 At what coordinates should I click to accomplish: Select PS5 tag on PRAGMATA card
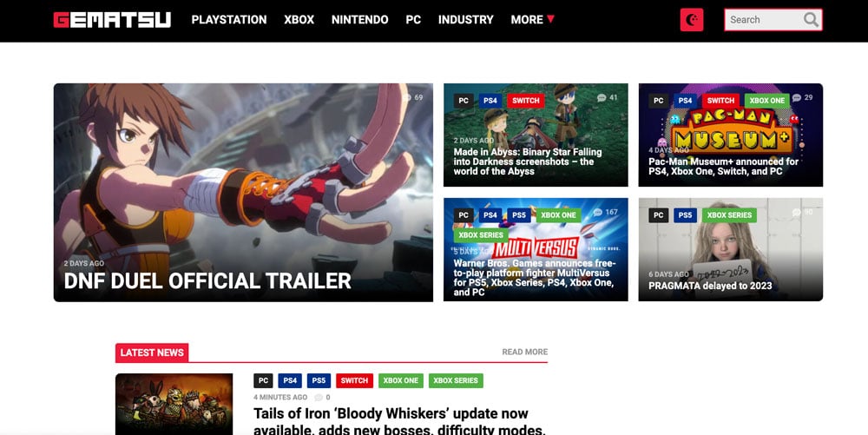tap(685, 215)
